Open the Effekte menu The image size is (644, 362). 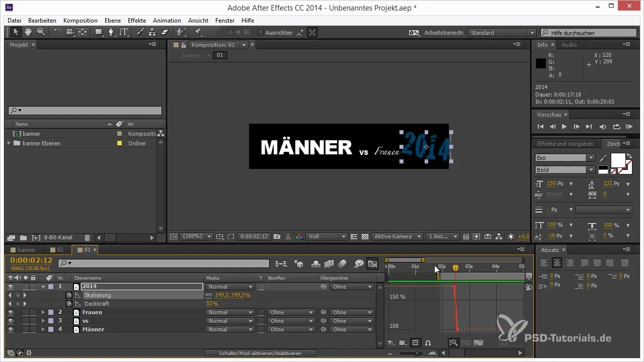point(137,21)
